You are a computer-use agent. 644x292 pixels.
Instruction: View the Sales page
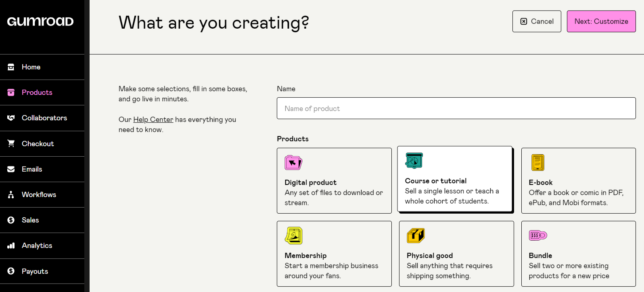tap(42, 220)
